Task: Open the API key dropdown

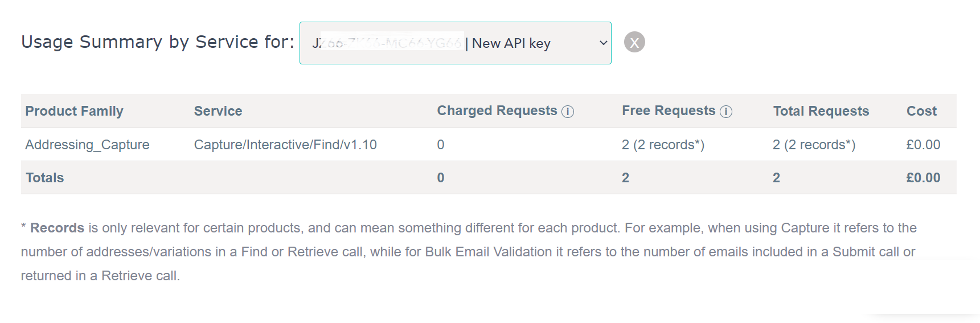Action: 455,43
